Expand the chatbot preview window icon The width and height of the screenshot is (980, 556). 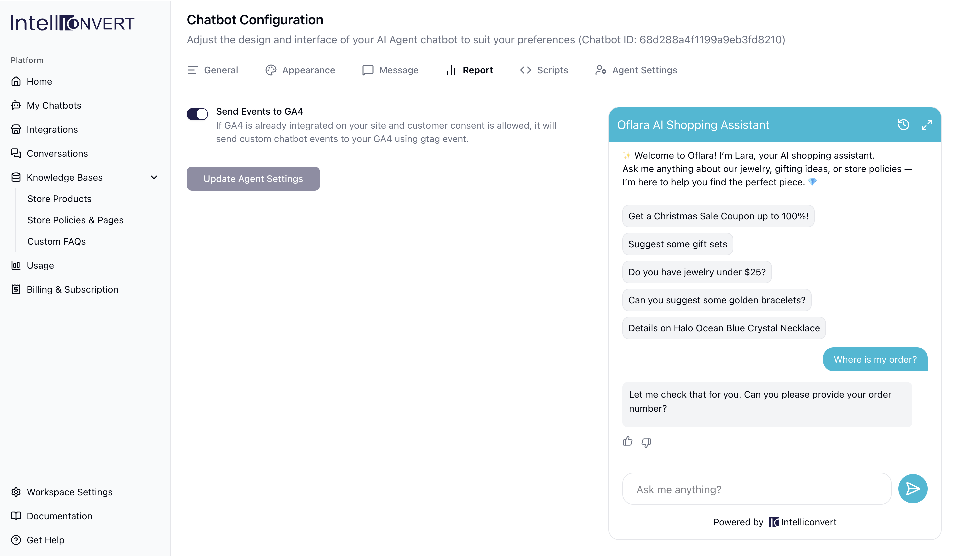(927, 124)
